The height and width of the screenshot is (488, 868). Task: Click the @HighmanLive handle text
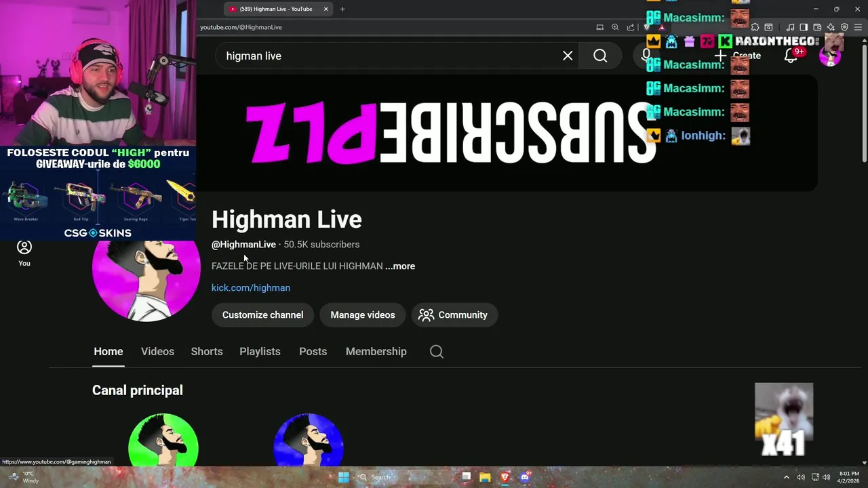[x=243, y=244]
